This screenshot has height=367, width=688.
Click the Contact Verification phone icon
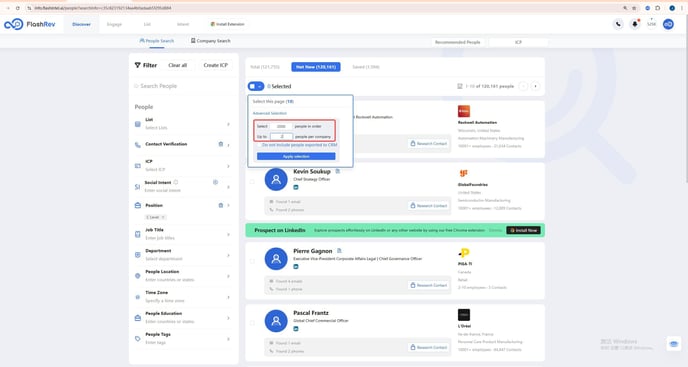click(138, 144)
